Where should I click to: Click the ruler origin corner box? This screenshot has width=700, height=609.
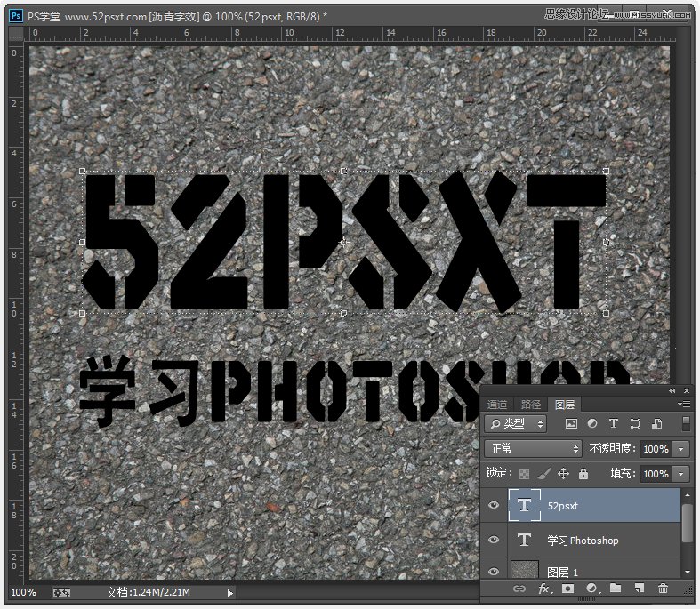click(17, 34)
